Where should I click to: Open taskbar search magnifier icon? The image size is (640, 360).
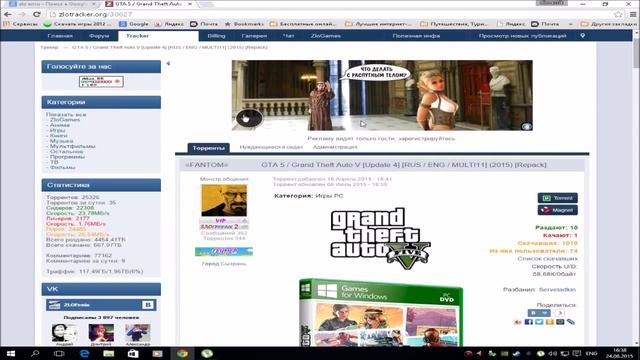(35, 353)
